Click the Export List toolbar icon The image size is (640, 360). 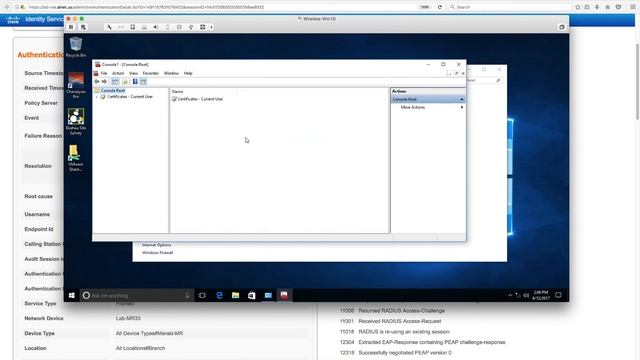[x=125, y=82]
